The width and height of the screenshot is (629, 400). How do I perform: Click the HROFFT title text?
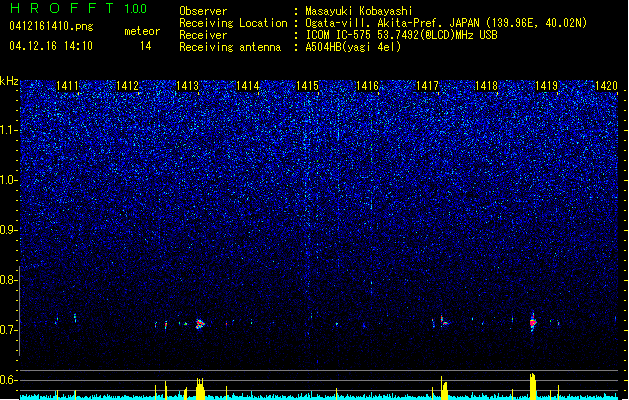(62, 9)
